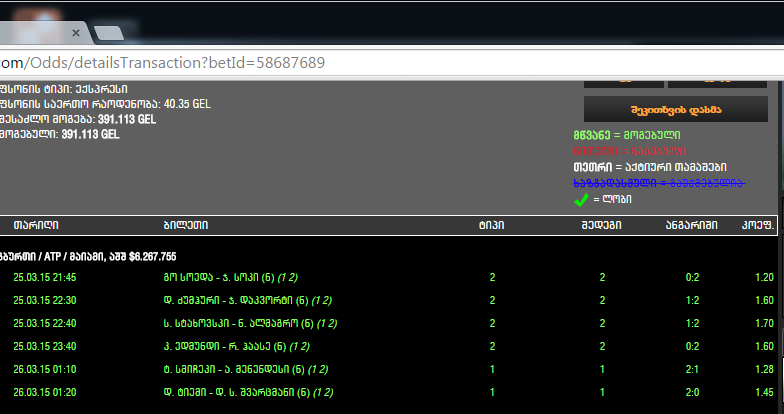Click the white legend line 'თეთრი'

(x=650, y=167)
